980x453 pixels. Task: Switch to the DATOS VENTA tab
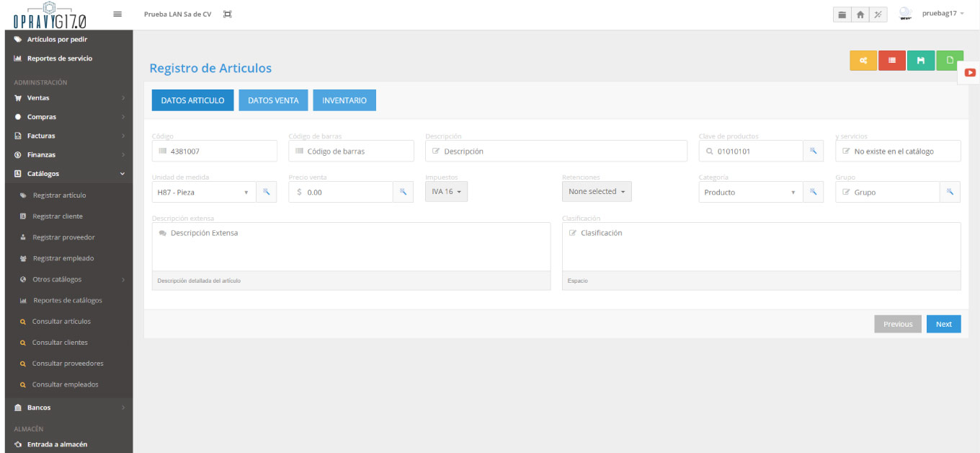(x=273, y=100)
